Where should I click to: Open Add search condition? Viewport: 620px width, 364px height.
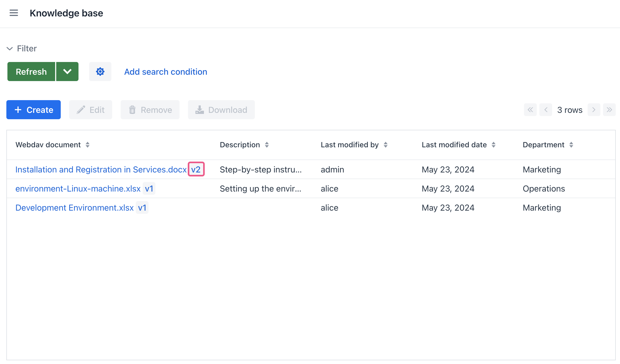coord(165,72)
